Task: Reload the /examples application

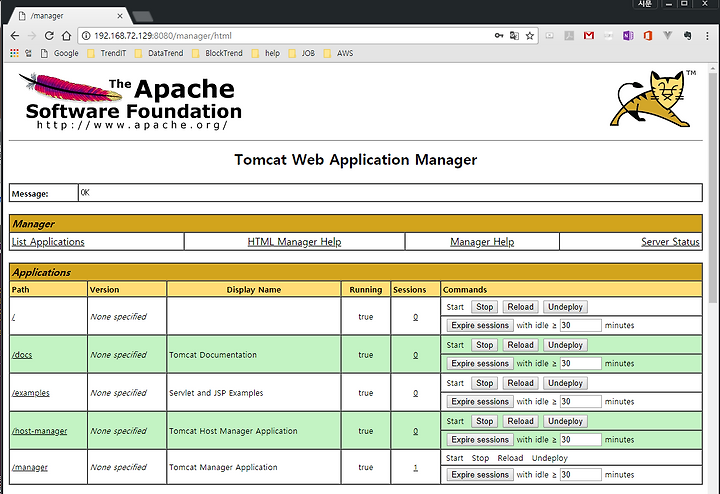Action: [x=520, y=383]
